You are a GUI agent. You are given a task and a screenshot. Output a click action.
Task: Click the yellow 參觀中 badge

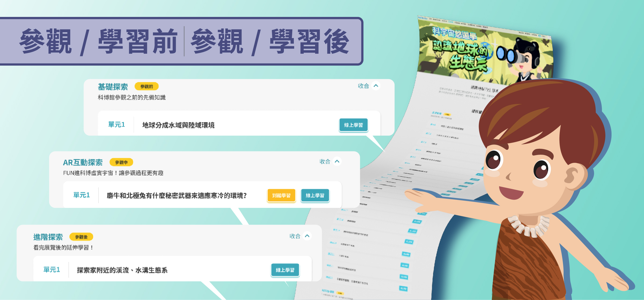coord(121,162)
